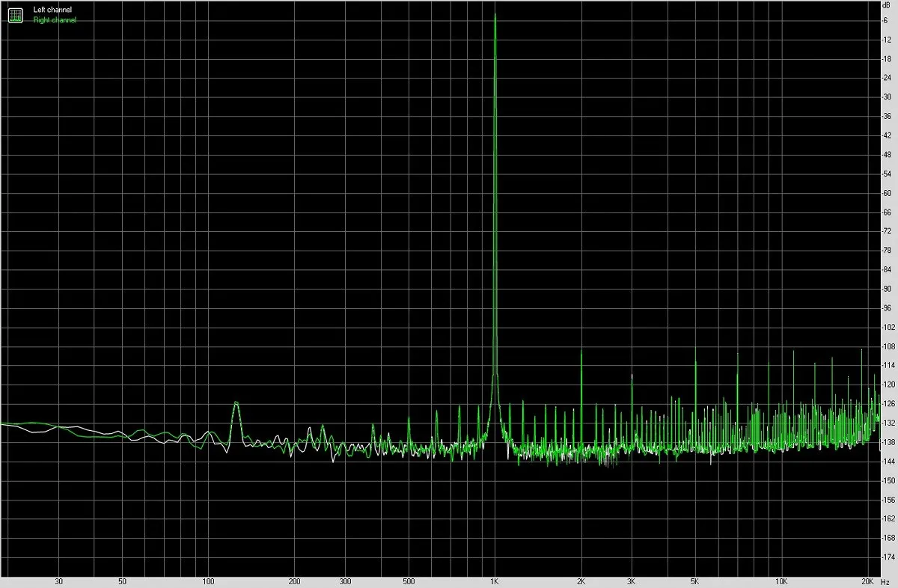
Task: Click the "-132" dB axis value
Action: pos(888,423)
